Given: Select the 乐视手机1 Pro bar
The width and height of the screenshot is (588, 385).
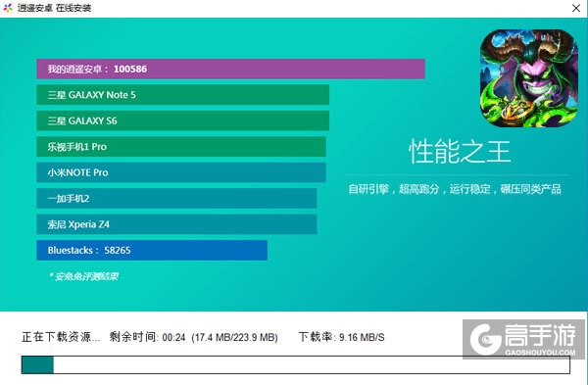Looking at the screenshot, I should click(x=181, y=147).
